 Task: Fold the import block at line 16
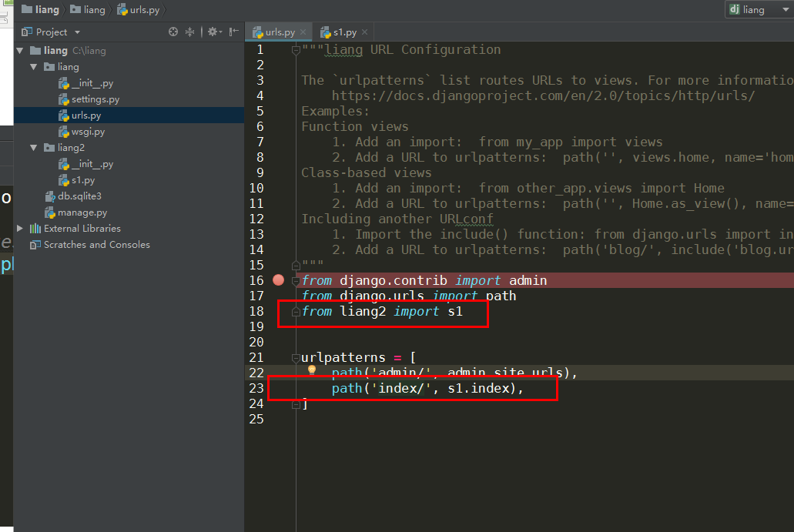296,280
